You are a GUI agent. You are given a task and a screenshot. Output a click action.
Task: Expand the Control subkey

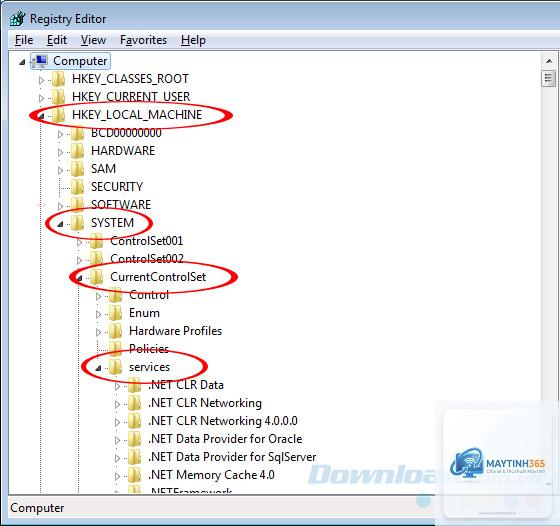pyautogui.click(x=99, y=296)
